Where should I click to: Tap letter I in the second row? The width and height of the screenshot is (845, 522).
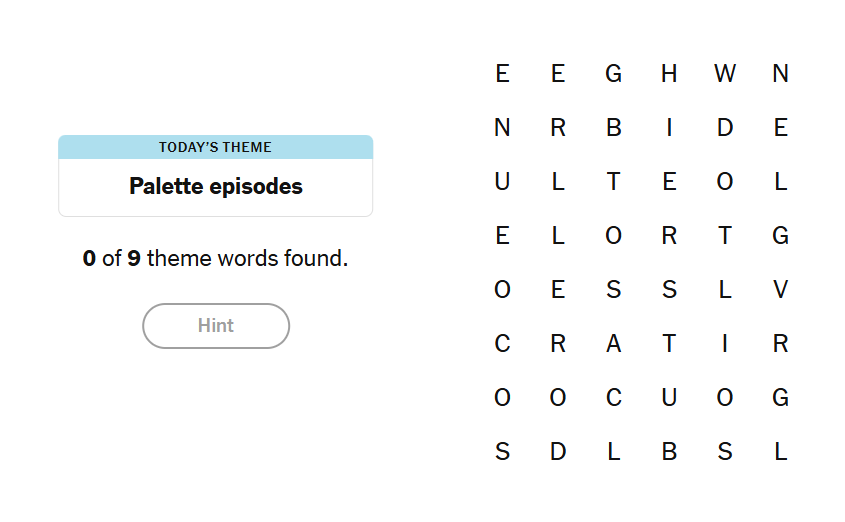point(669,128)
